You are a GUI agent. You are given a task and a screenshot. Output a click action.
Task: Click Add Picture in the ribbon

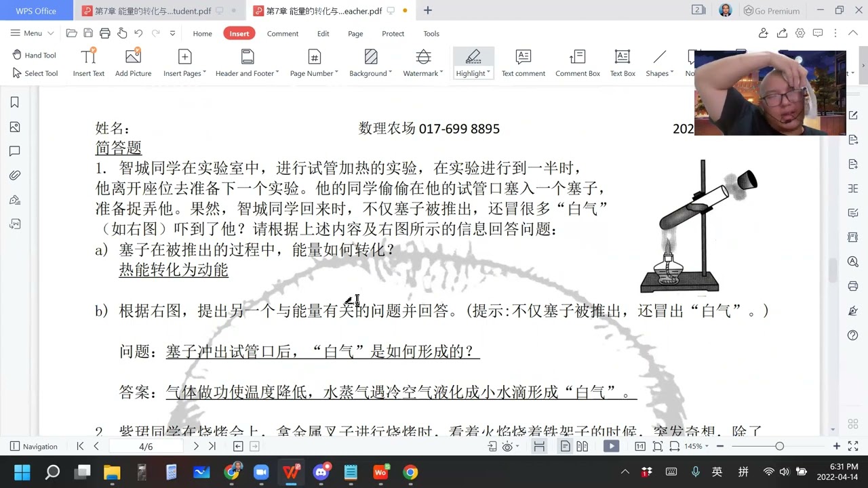click(x=133, y=63)
